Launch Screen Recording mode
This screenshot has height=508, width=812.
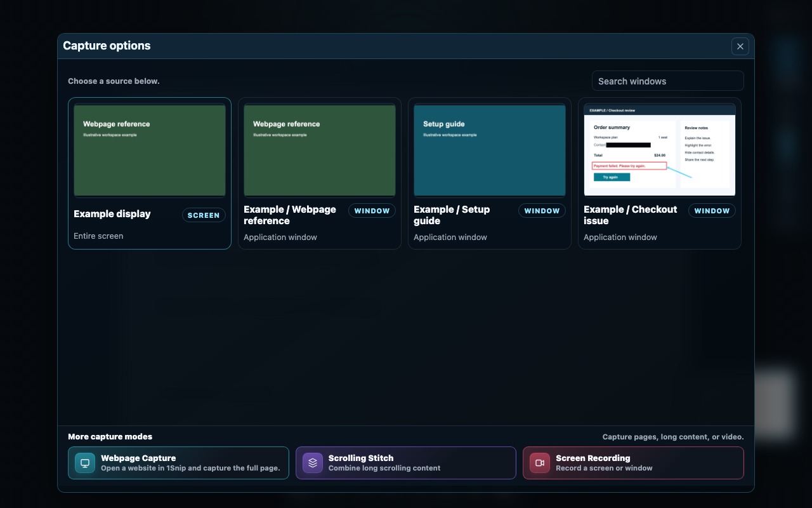point(633,463)
